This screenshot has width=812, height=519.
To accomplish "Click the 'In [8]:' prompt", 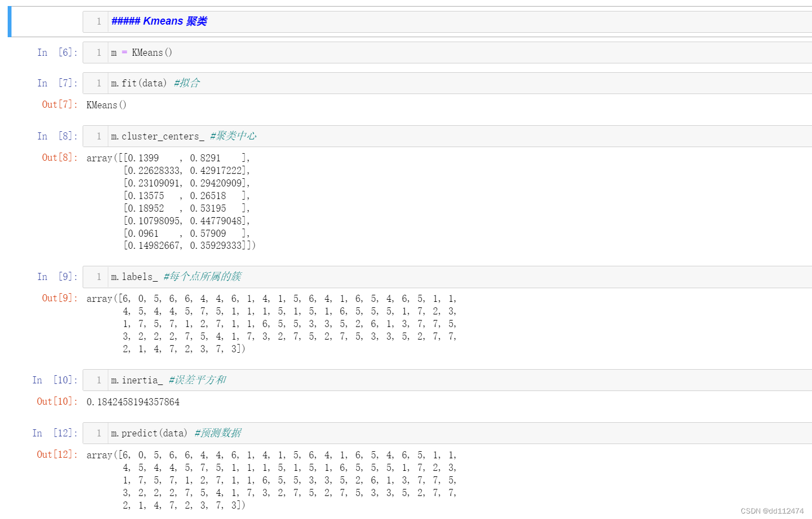I will (x=57, y=136).
